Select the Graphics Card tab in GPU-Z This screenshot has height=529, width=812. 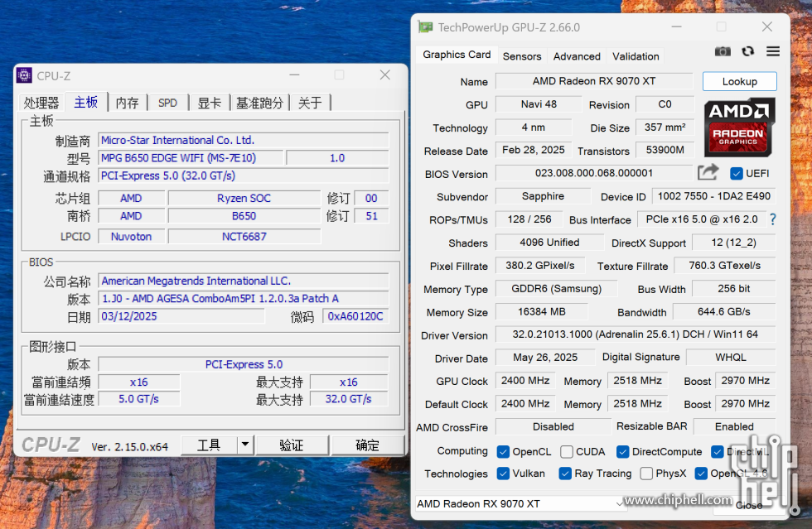tap(457, 55)
